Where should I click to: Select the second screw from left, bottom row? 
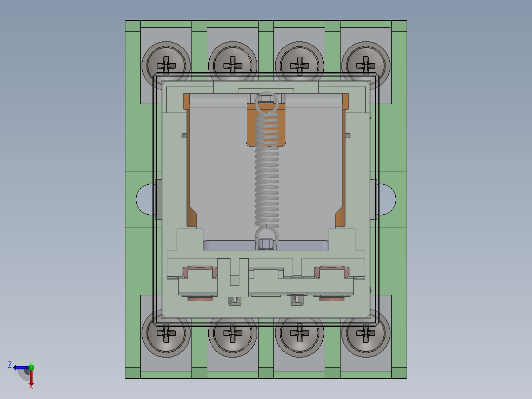tap(232, 333)
